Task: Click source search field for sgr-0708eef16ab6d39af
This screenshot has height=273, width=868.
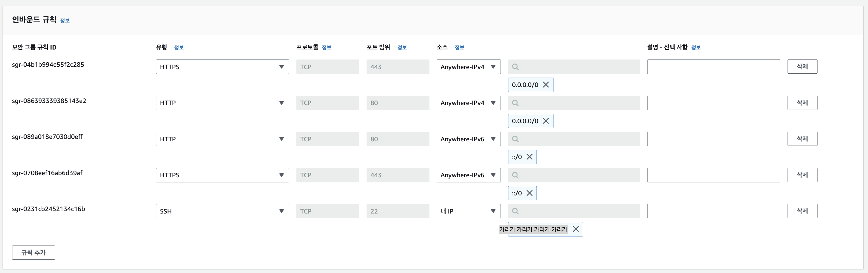Action: click(x=574, y=175)
